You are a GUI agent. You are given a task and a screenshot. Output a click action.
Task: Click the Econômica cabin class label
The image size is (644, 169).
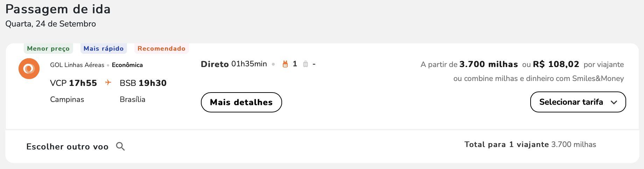127,65
